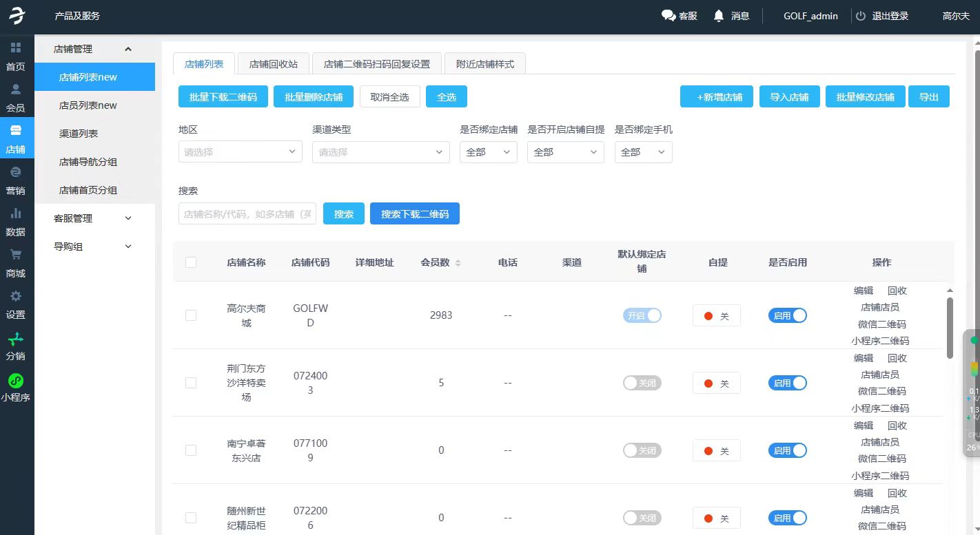Select 店铺 store sidebar icon
Viewport: 980px width, 535px height.
point(16,130)
